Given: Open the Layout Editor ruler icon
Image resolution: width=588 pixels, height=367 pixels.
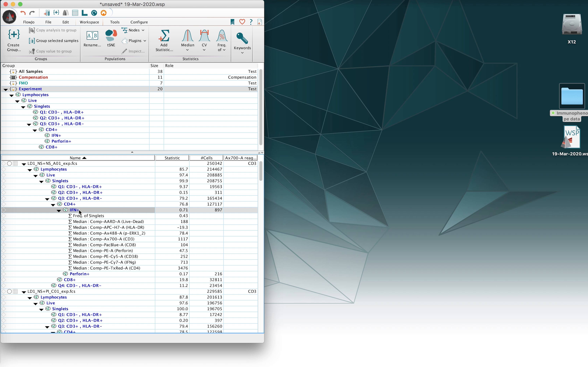Looking at the screenshot, I should tap(84, 13).
